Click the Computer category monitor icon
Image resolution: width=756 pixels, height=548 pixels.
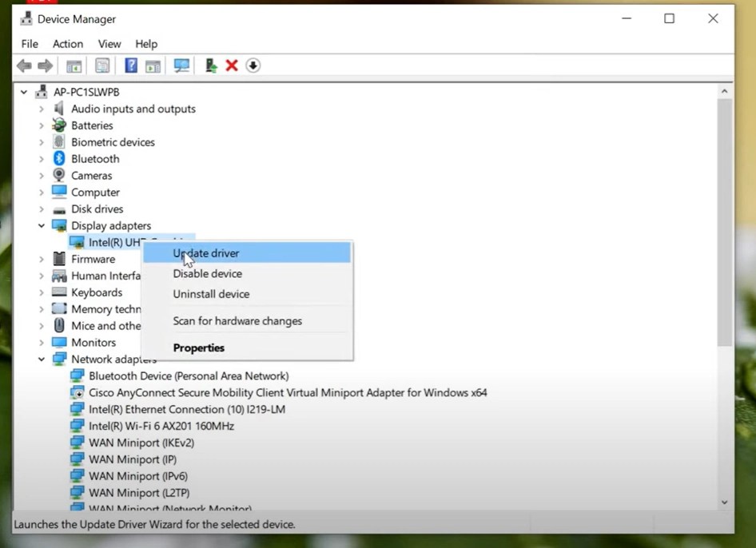coord(59,192)
